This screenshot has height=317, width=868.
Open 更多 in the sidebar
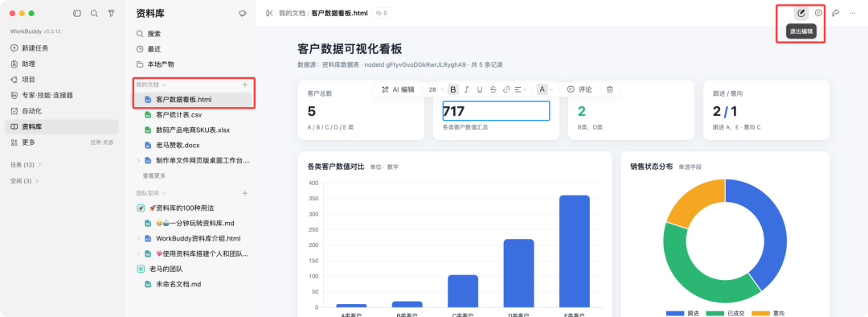pos(61,142)
